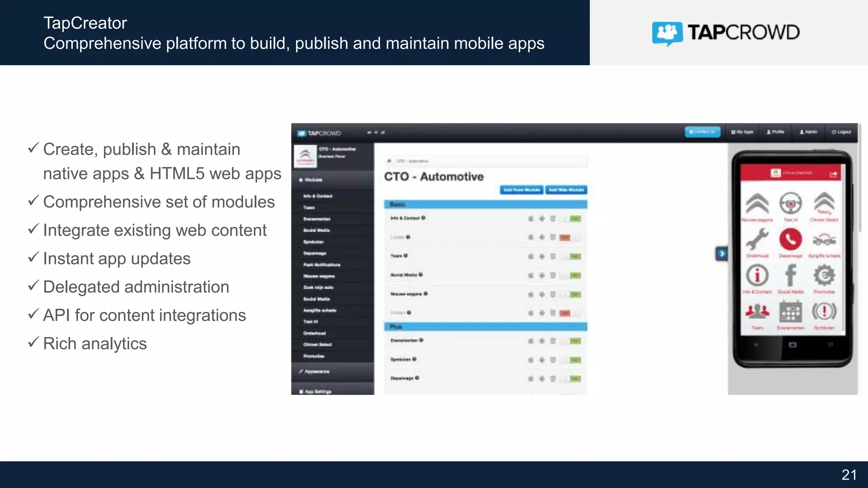The height and width of the screenshot is (488, 868).
Task: Open My Apps in top navigation
Action: point(742,132)
